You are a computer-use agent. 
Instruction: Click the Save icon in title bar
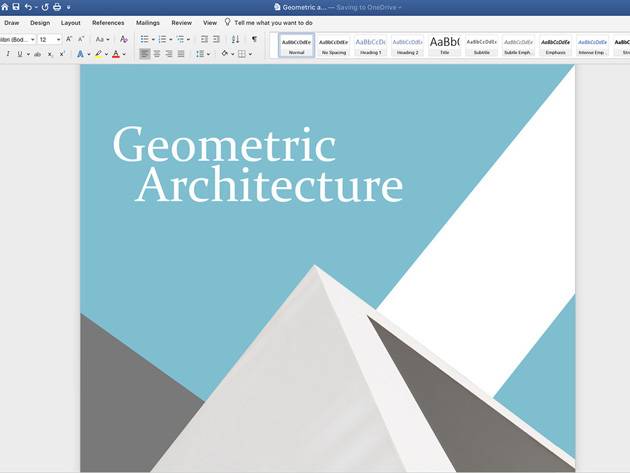[16, 7]
